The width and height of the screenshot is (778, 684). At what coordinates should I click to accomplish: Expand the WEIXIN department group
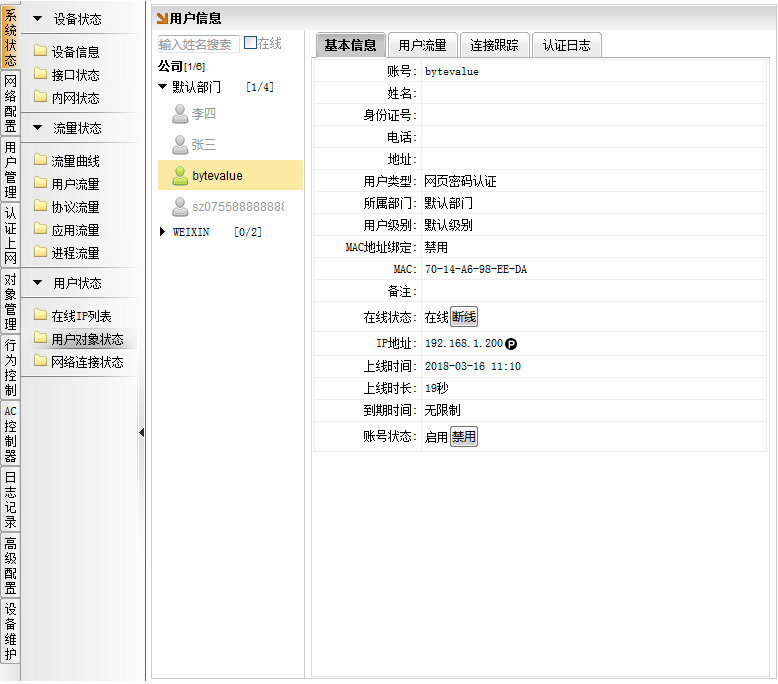[163, 232]
